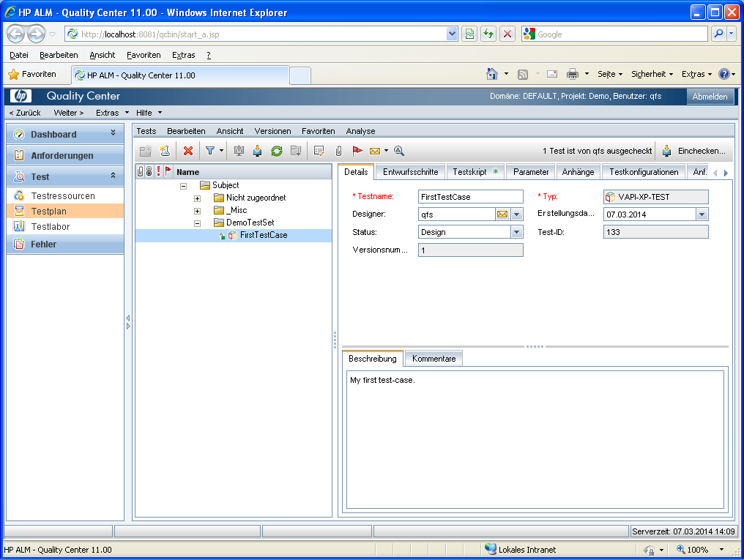Click the browser refresh button
744x560 pixels.
point(488,34)
